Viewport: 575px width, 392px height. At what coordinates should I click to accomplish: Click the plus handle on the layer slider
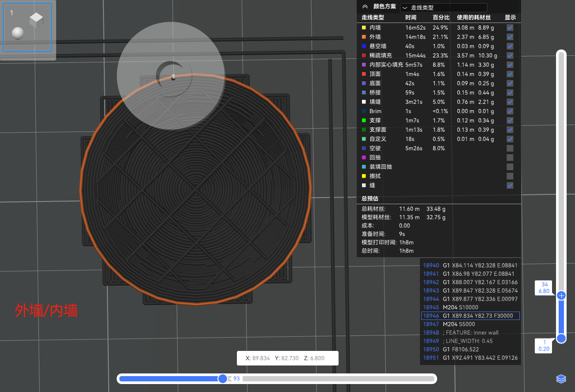pos(561,296)
